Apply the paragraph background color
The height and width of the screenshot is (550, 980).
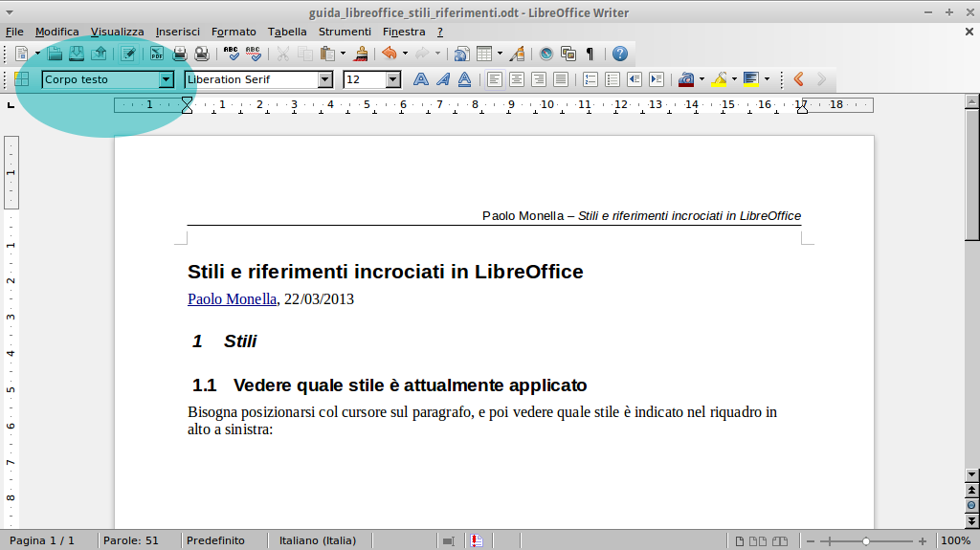[x=751, y=79]
